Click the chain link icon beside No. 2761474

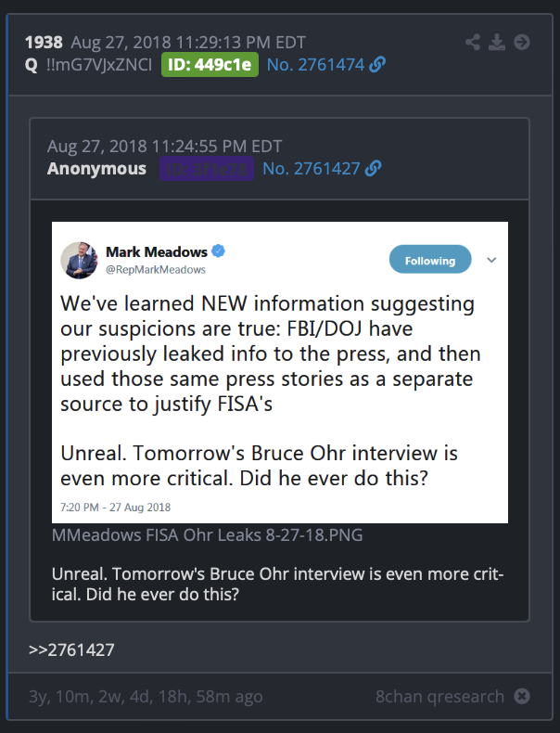[x=377, y=65]
